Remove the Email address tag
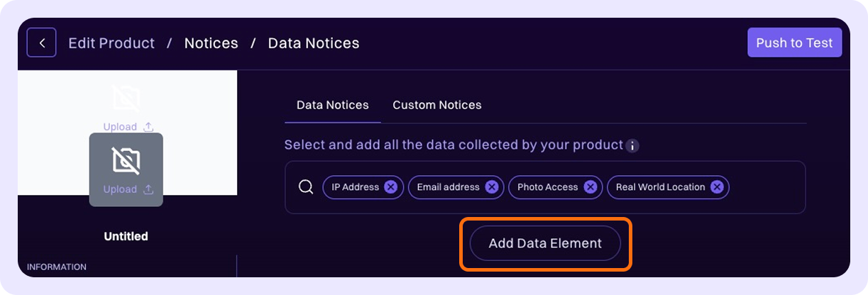868x295 pixels. pyautogui.click(x=491, y=187)
